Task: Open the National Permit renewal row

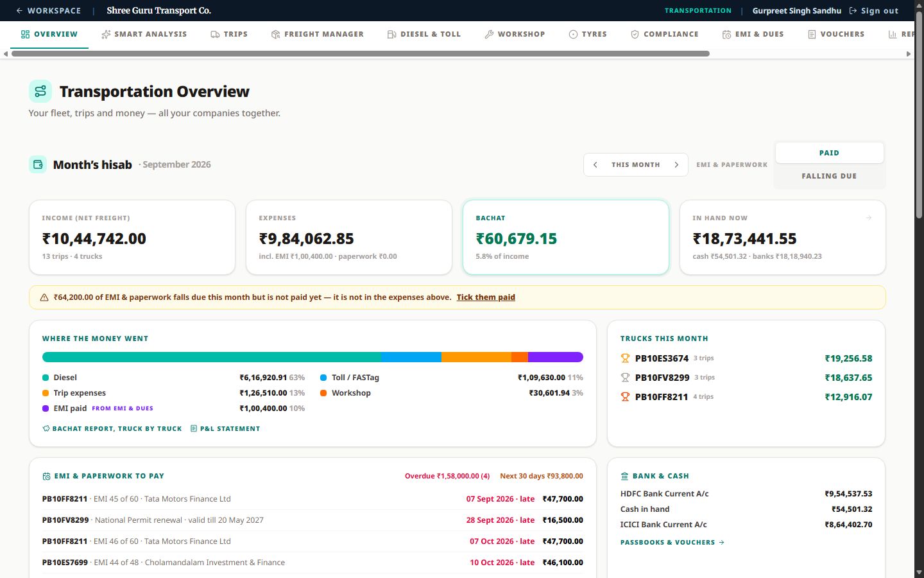Action: (312, 520)
